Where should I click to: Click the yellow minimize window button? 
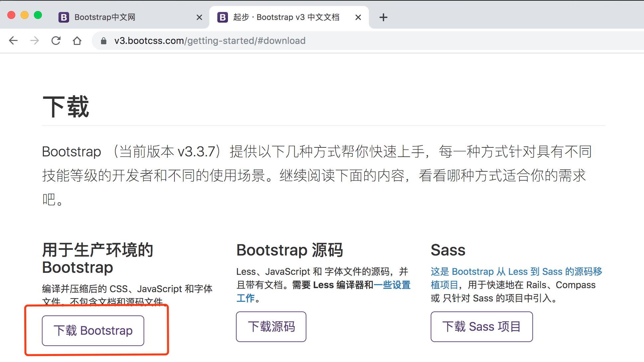pos(25,15)
